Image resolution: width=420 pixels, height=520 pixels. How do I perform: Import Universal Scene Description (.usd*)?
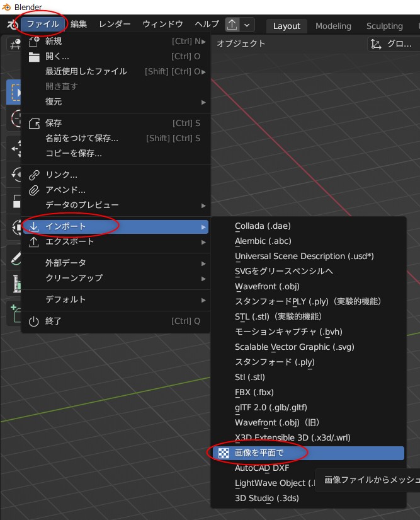coord(309,257)
